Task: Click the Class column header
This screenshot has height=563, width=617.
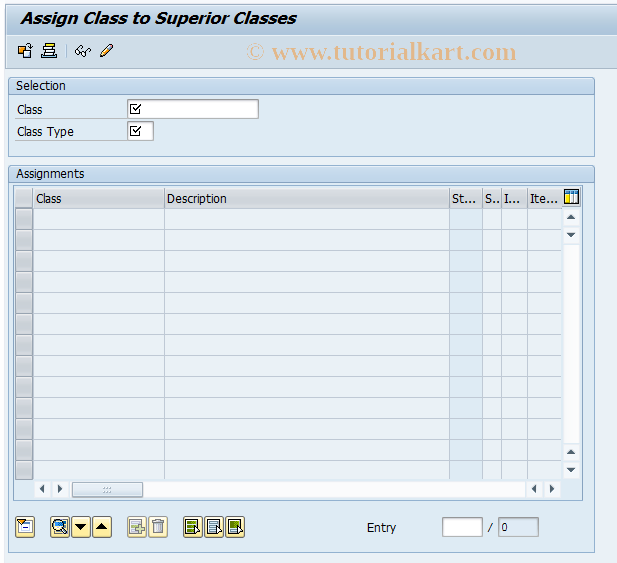Action: 99,199
